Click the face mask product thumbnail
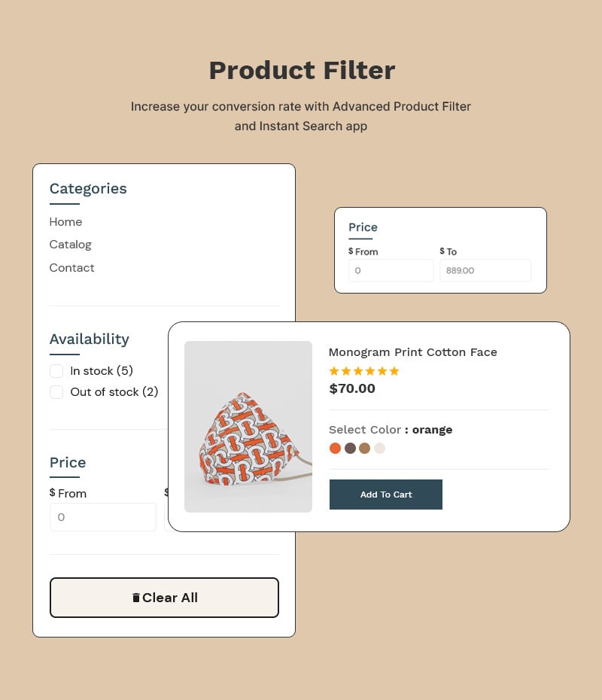 click(x=248, y=427)
